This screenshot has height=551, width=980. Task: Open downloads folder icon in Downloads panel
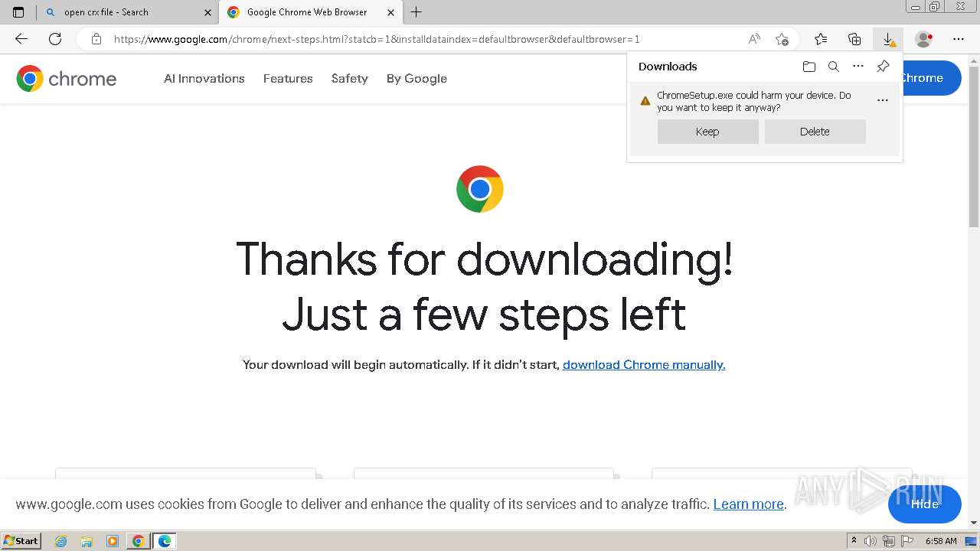pos(809,67)
